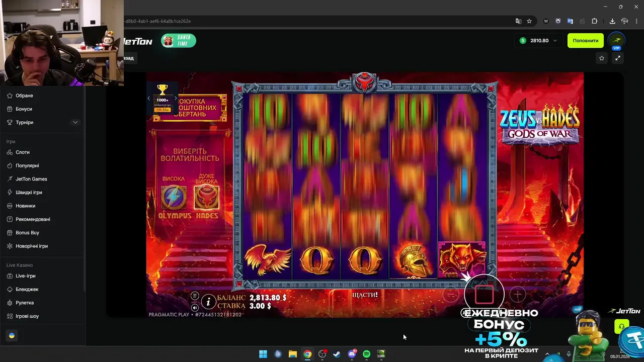Show hidden system tray icons

coord(547,354)
